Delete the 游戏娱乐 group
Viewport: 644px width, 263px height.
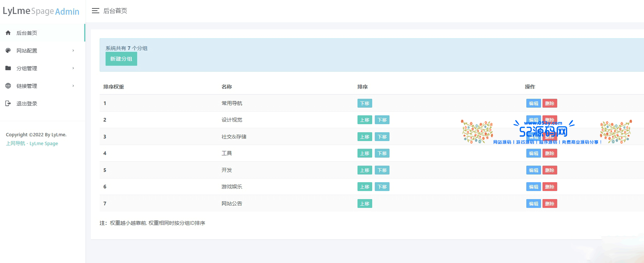coord(549,187)
